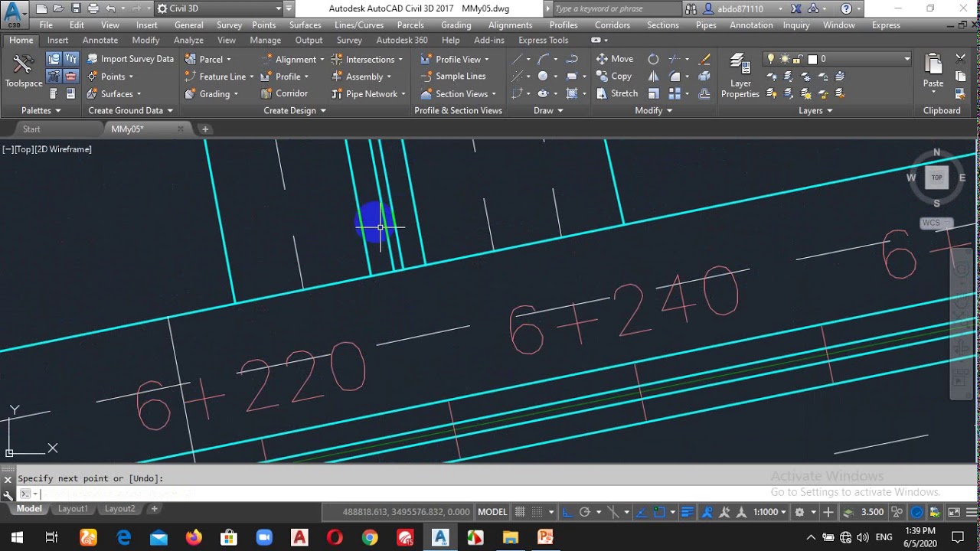This screenshot has width=980, height=551.
Task: Select the Rotate tool
Action: [x=653, y=59]
